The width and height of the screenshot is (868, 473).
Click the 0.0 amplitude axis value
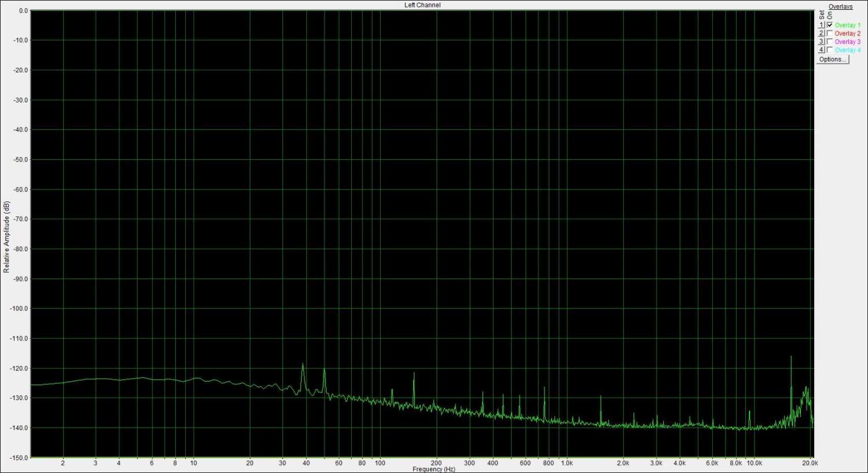click(x=23, y=11)
